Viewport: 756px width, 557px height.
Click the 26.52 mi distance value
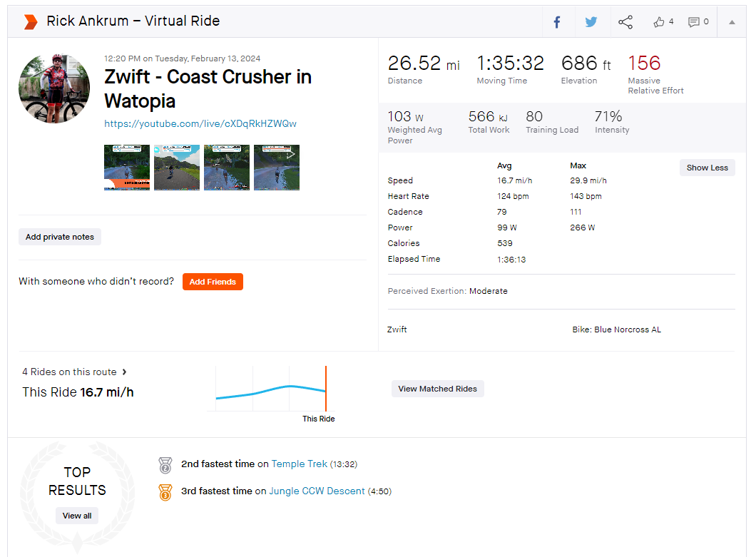pos(424,63)
